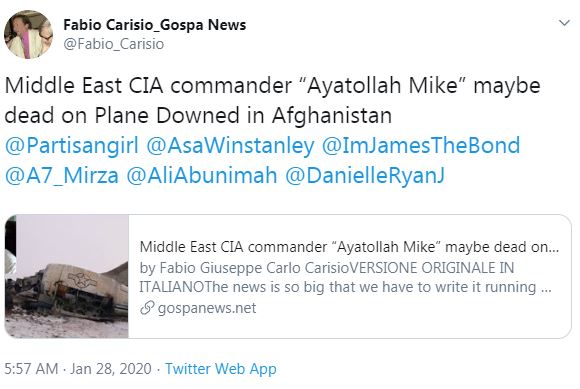
Task: Open the @Partisangirl mention
Action: (72, 145)
